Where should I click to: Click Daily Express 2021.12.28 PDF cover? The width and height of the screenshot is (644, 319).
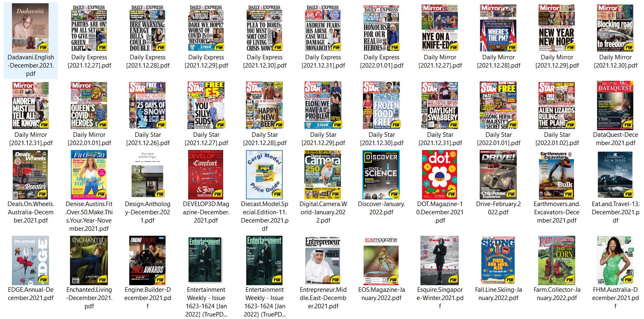point(147,28)
